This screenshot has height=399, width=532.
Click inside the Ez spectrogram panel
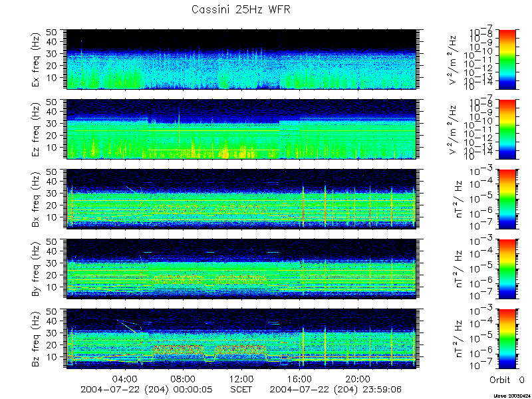point(241,129)
